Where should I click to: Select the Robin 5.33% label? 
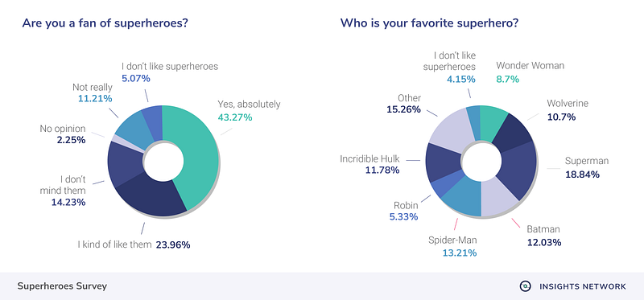[404, 211]
